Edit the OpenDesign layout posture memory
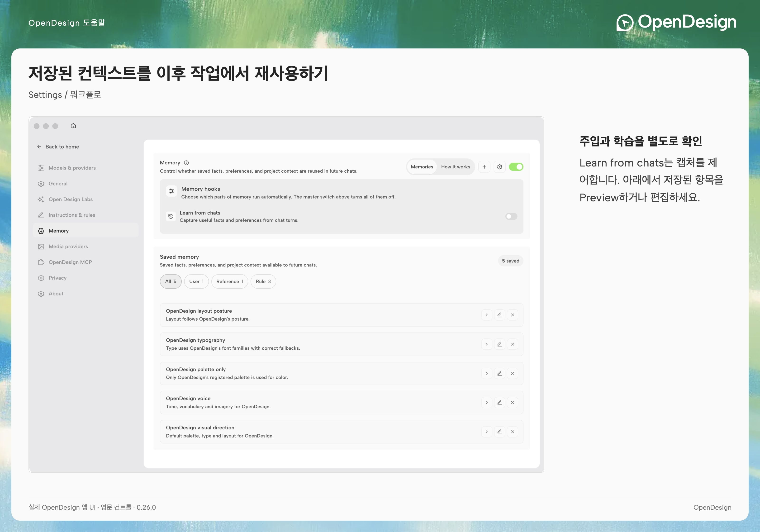Viewport: 760px width, 532px height. [x=499, y=315]
